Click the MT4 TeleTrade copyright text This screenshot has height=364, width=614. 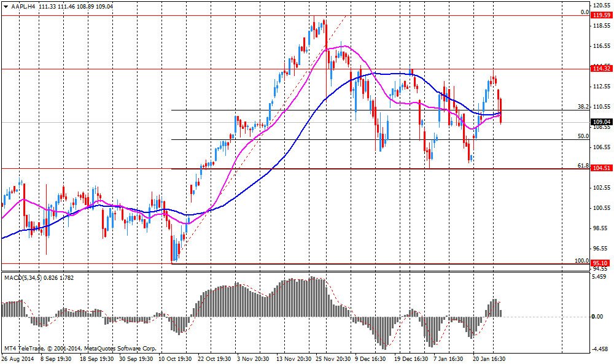click(80, 348)
